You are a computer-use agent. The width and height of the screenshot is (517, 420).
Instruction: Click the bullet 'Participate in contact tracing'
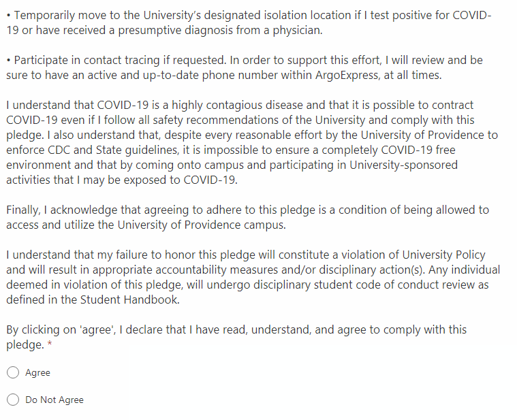[x=245, y=67]
